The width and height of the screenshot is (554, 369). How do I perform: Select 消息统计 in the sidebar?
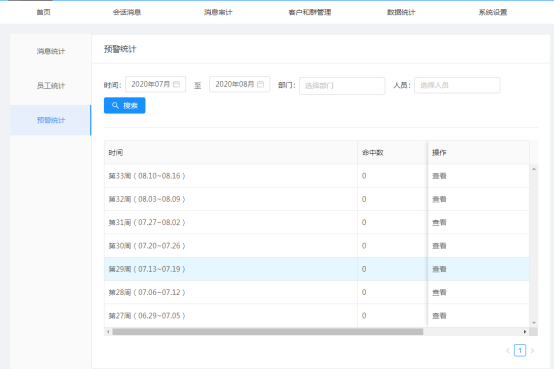(51, 51)
